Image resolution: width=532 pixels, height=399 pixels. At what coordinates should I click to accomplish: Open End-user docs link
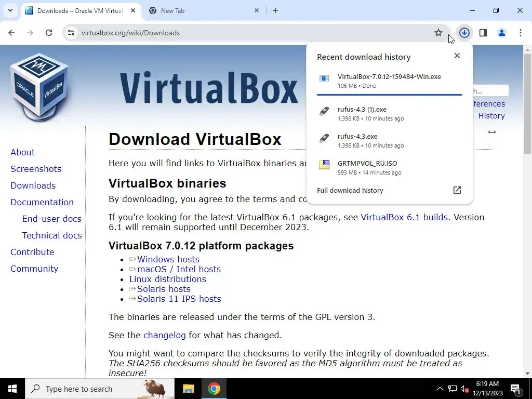tap(51, 219)
